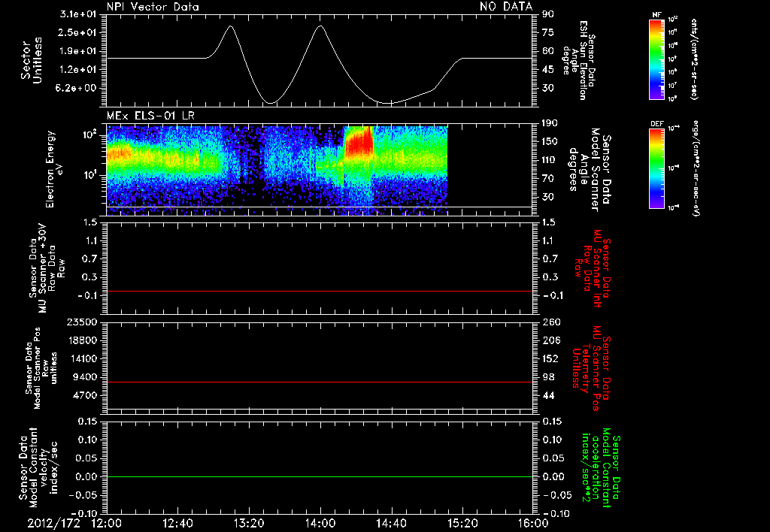The image size is (770, 532).
Task: Click the sun elevation curve peak near 14:00
Action: pos(320,26)
